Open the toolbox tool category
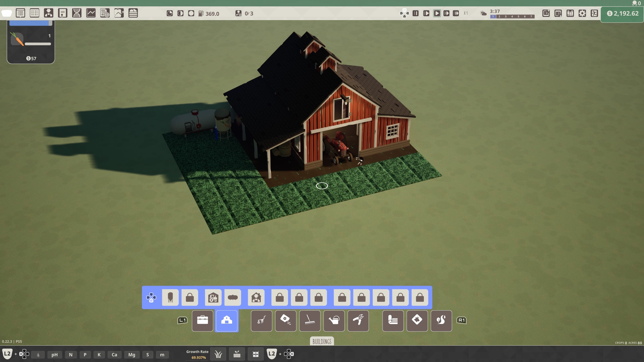The image size is (644, 362). 202,321
